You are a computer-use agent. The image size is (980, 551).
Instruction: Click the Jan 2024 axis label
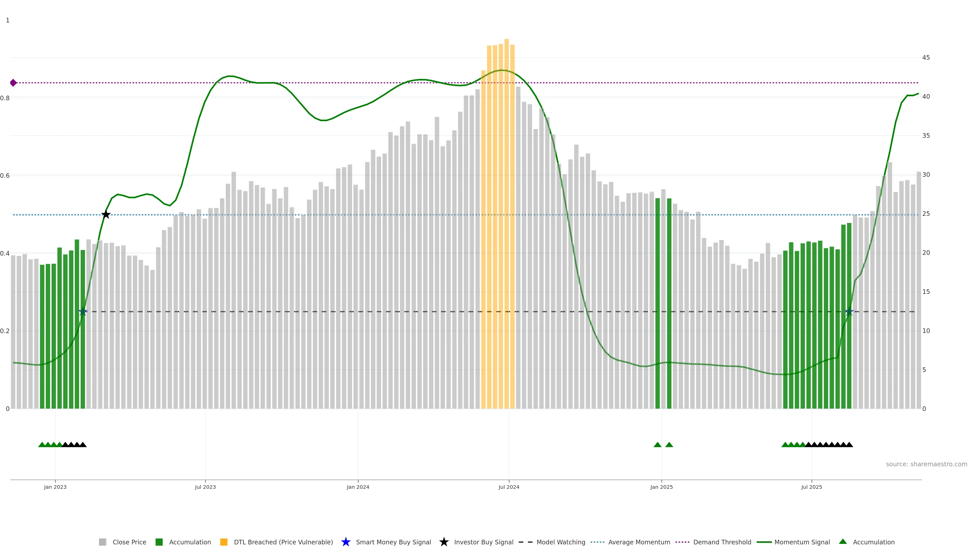point(358,487)
